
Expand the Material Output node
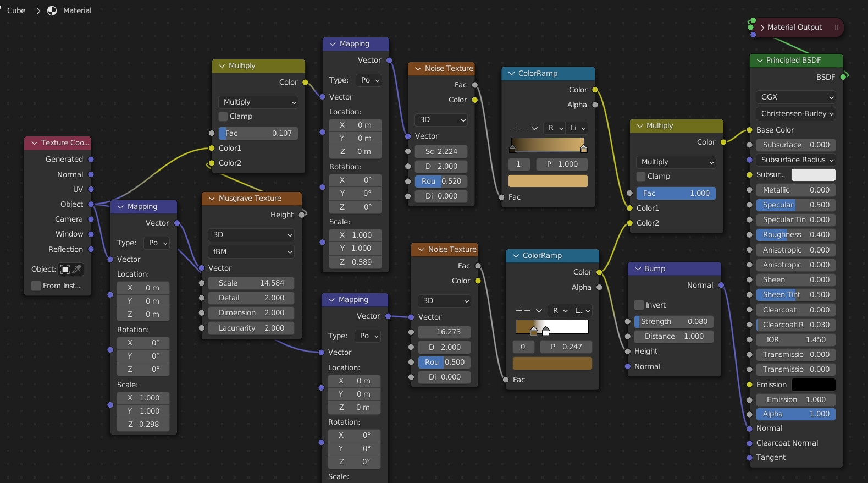click(x=762, y=28)
